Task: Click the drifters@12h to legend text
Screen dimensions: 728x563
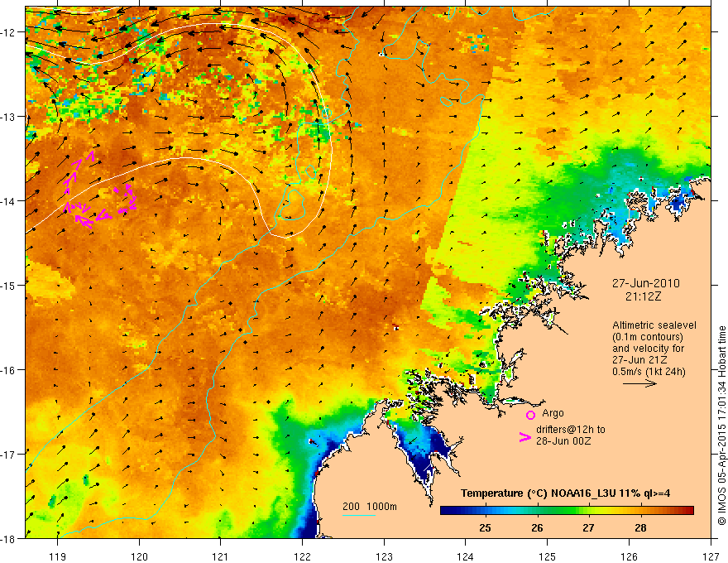Action: [571, 430]
